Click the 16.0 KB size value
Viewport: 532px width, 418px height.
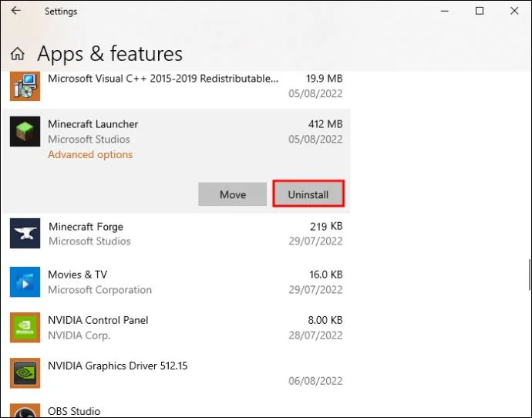coord(325,275)
